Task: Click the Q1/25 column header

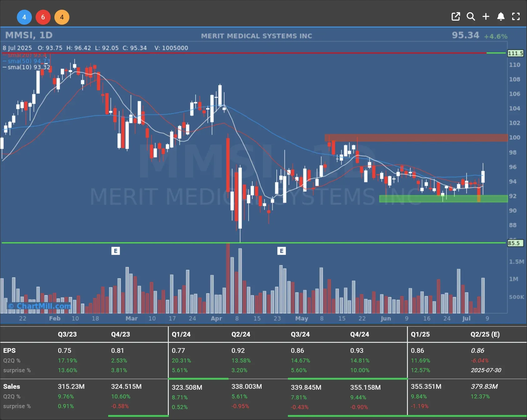Action: click(420, 334)
